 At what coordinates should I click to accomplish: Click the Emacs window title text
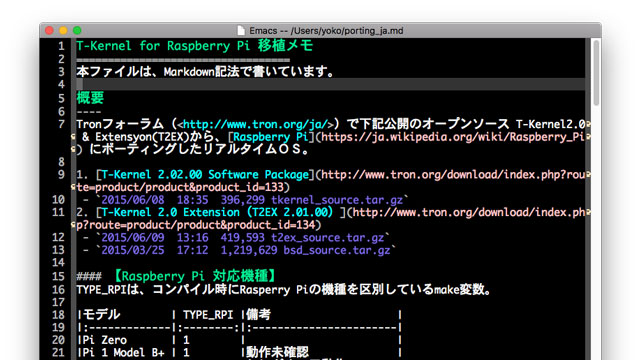[326, 31]
